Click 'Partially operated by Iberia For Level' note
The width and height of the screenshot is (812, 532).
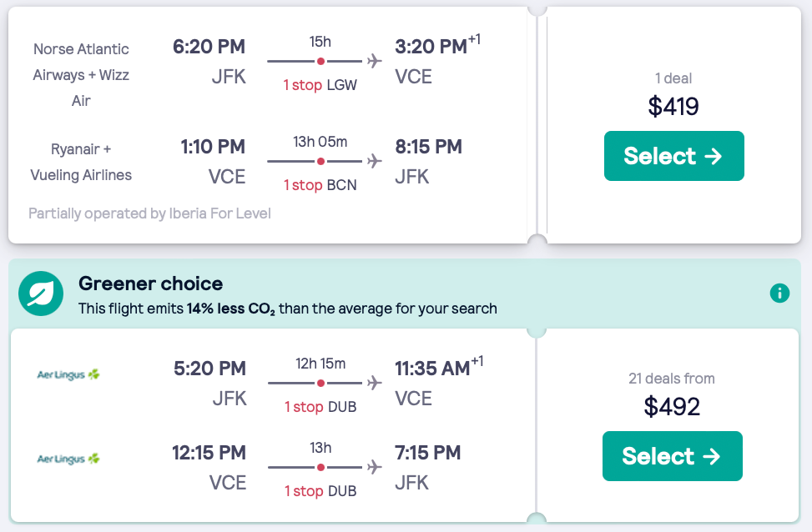click(149, 213)
